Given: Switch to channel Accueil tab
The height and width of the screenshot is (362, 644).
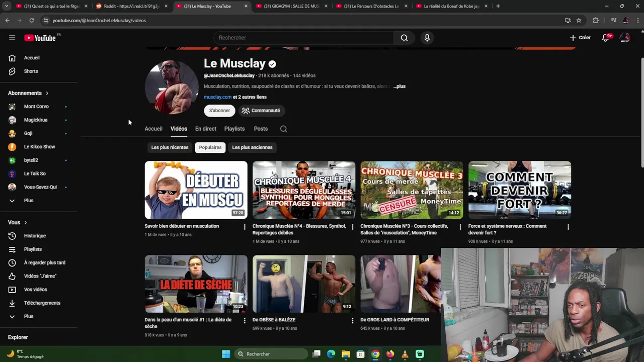Looking at the screenshot, I should pos(153,129).
